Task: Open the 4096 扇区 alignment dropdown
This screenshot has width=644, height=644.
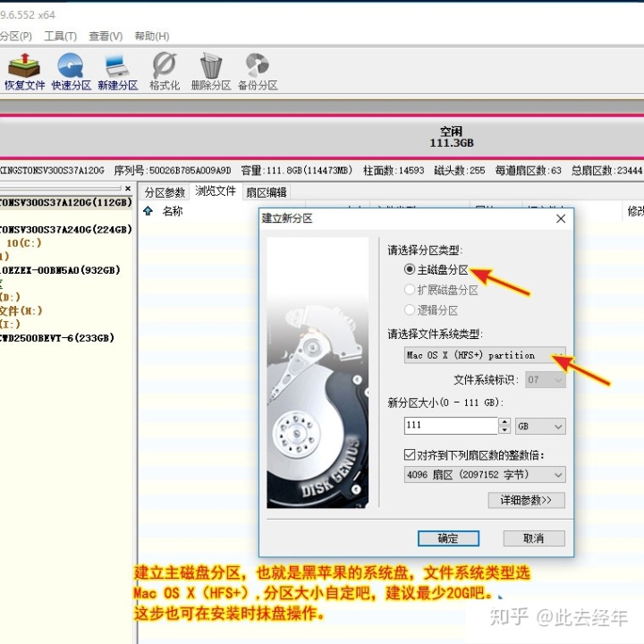Action: tap(485, 474)
